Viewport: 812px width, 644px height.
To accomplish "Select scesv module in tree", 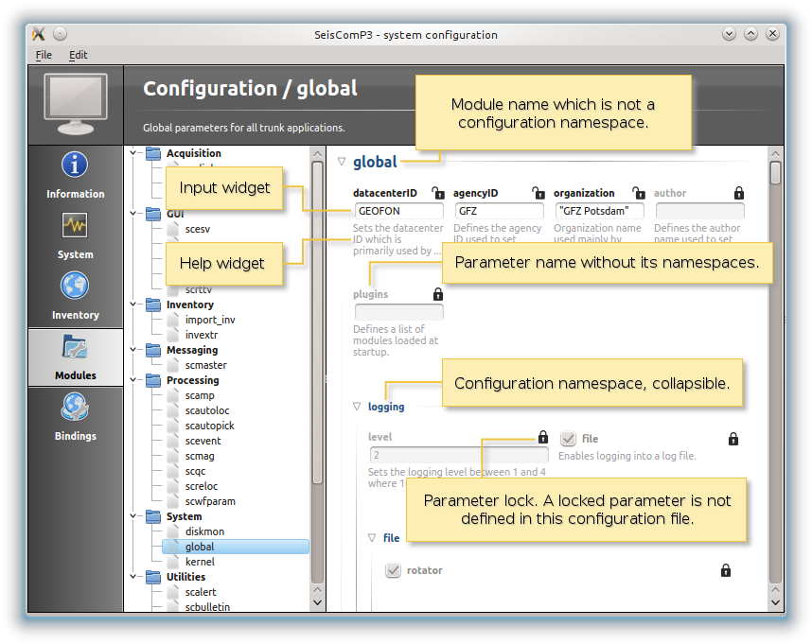I will tap(198, 229).
